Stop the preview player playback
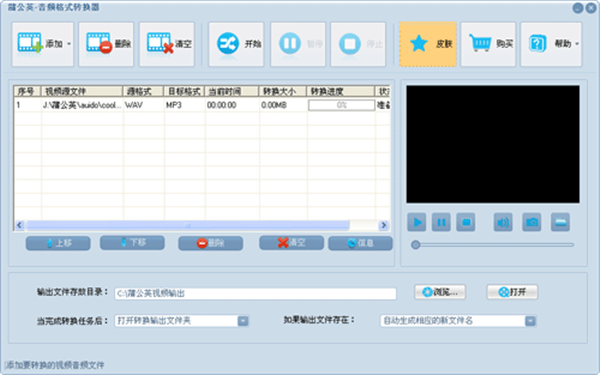Image resolution: width=600 pixels, height=375 pixels. click(466, 222)
